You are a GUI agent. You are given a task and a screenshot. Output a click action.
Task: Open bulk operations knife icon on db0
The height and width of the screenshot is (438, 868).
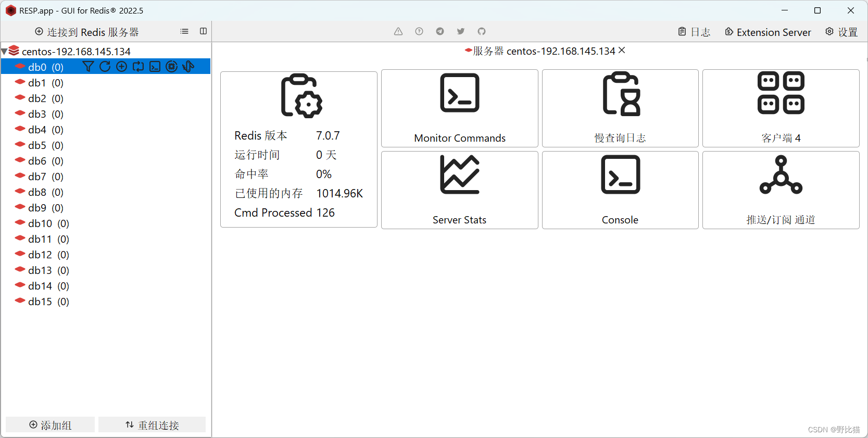pos(188,67)
